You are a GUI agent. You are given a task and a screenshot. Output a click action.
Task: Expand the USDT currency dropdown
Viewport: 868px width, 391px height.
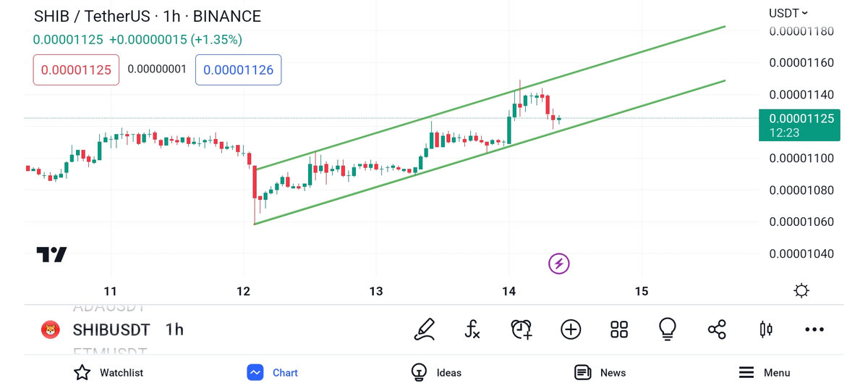(x=788, y=13)
